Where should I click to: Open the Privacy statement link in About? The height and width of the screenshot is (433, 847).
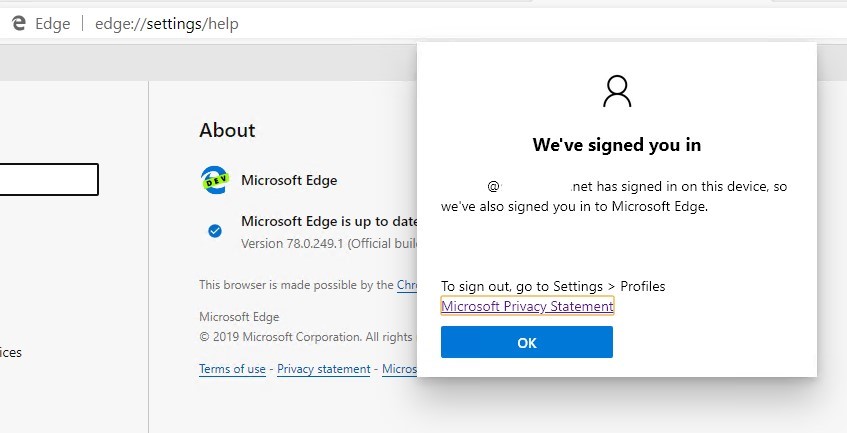click(x=324, y=369)
